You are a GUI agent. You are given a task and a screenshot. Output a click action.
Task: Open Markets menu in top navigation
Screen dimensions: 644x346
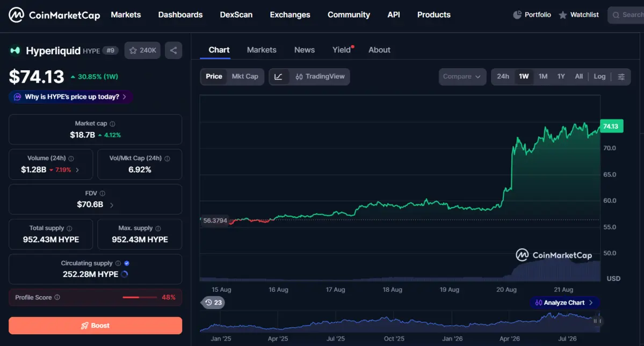126,15
